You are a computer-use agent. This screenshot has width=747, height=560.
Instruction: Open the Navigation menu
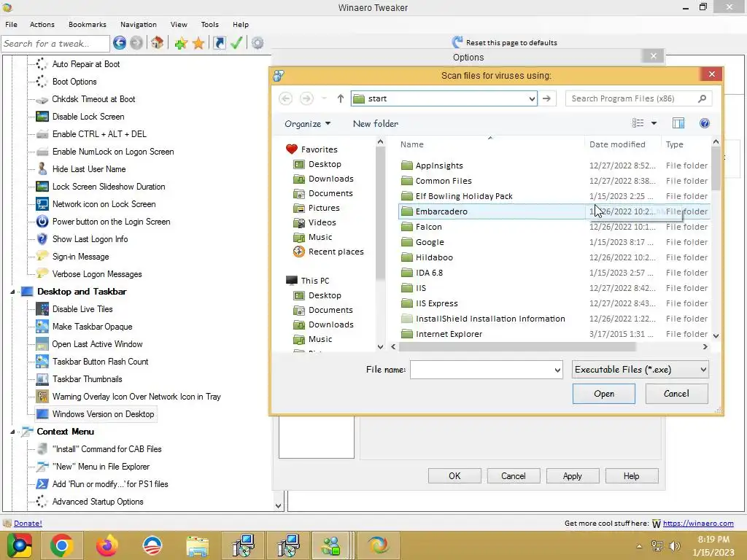138,24
